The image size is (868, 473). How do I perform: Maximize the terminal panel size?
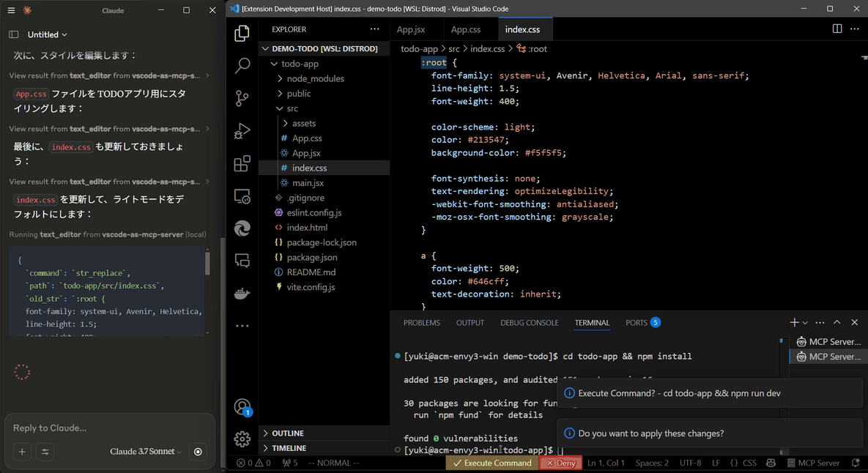837,322
